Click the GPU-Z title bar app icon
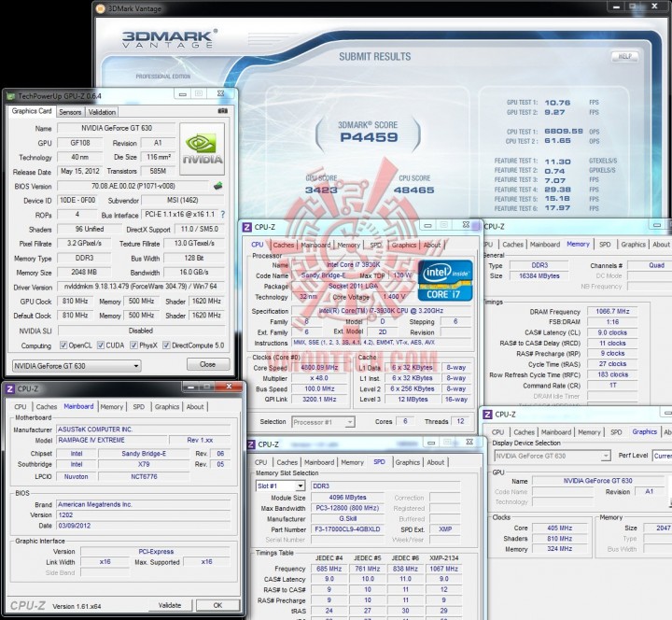 10,96
